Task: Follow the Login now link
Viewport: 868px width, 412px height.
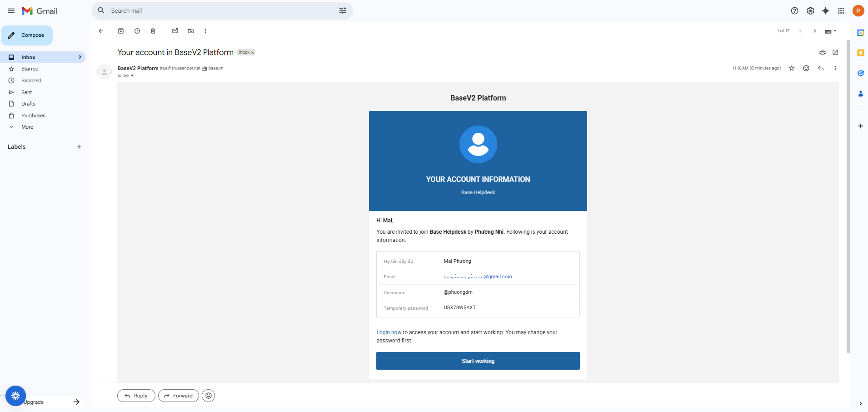Action: click(x=389, y=332)
